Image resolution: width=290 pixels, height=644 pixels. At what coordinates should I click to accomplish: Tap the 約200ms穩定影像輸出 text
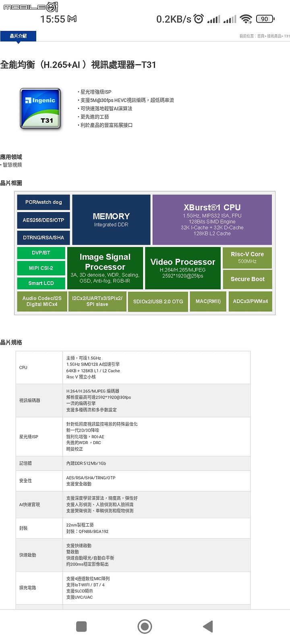[87, 564]
